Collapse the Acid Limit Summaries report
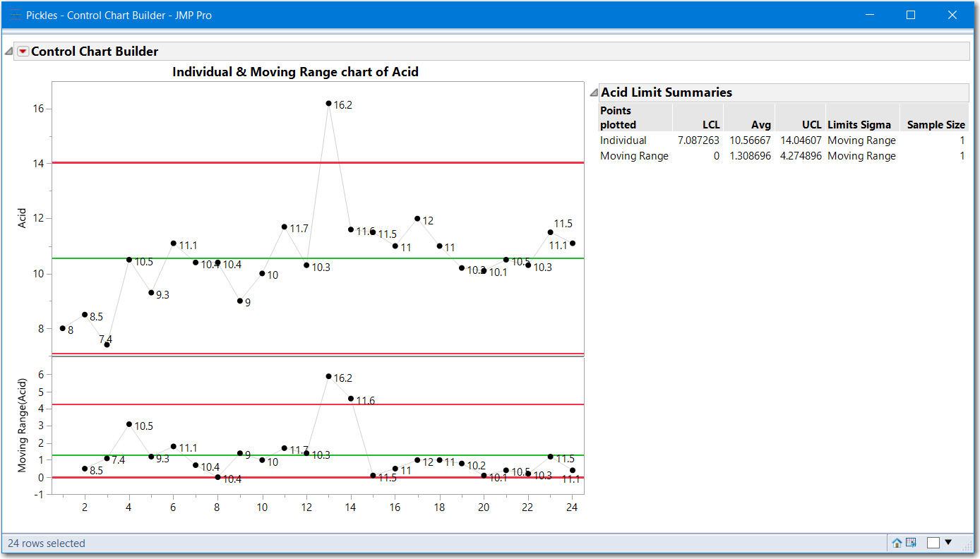Image resolution: width=980 pixels, height=559 pixels. click(x=594, y=92)
